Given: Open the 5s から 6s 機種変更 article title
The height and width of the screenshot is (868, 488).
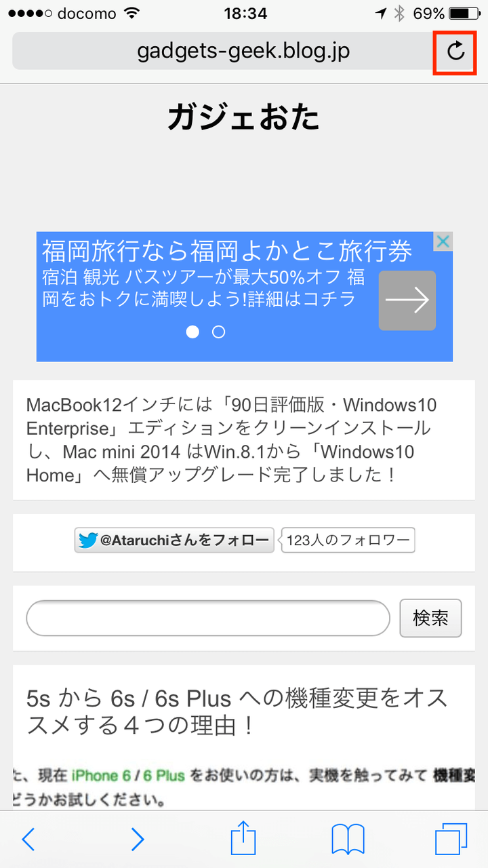Looking at the screenshot, I should tap(237, 711).
